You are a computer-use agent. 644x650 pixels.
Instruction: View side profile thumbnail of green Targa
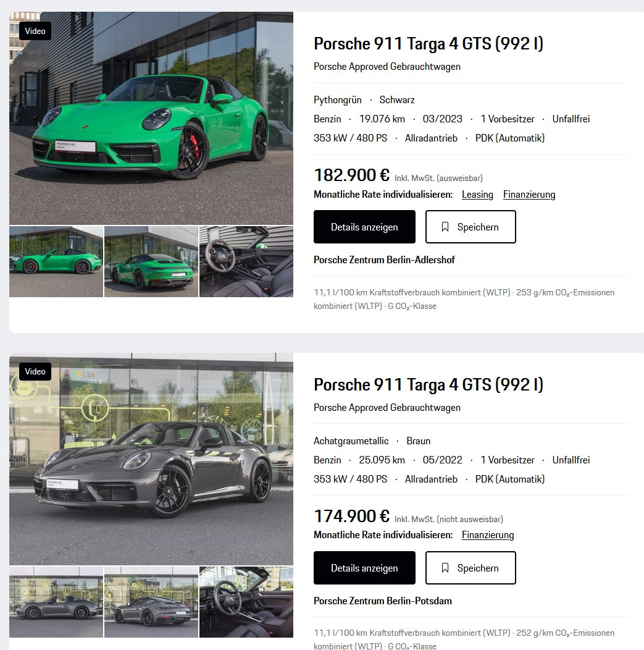(56, 261)
